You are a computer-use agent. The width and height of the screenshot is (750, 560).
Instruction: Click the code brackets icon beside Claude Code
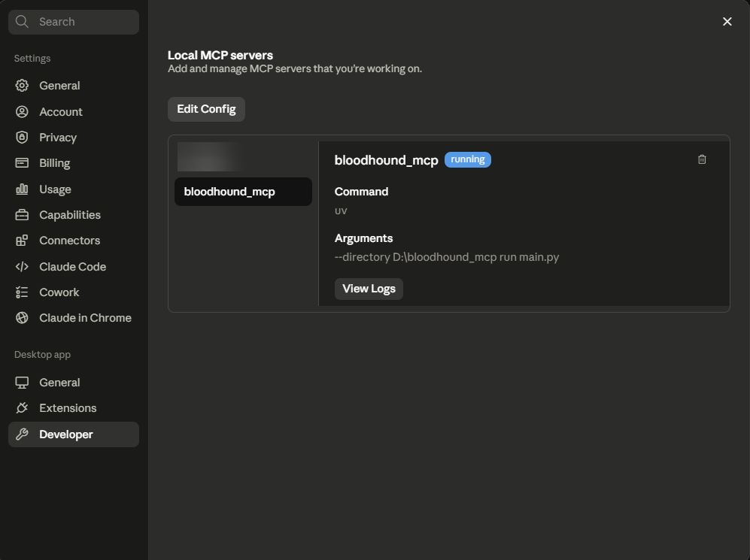22,267
